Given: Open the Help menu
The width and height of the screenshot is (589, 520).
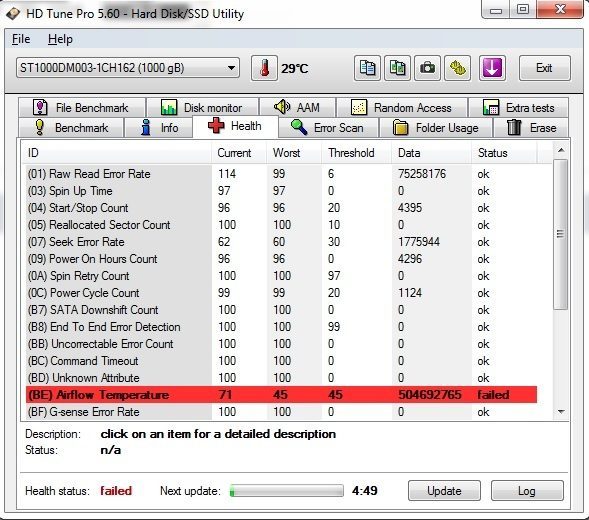Looking at the screenshot, I should click(60, 39).
